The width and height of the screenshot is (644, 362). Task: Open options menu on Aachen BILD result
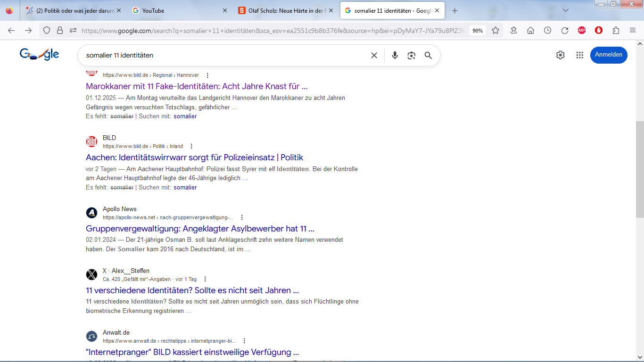(x=191, y=146)
